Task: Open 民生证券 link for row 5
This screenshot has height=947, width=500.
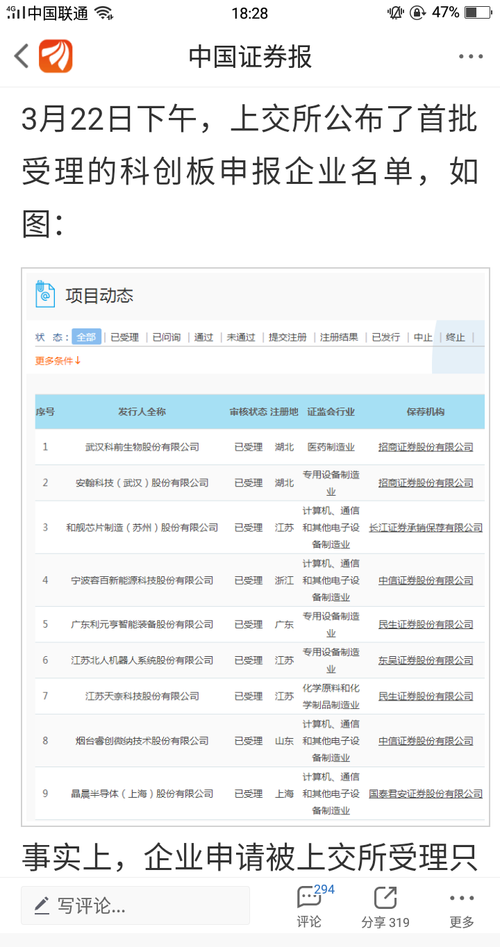Action: point(426,624)
